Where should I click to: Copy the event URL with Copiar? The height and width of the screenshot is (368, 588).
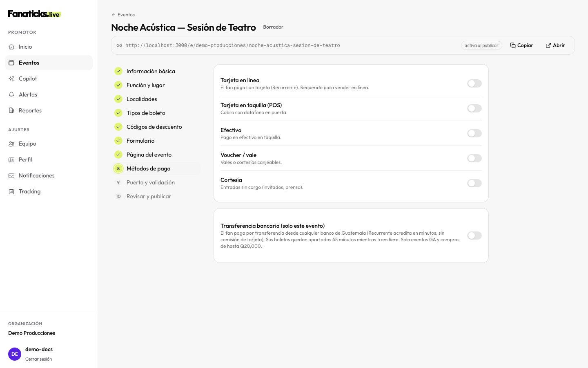(x=521, y=45)
